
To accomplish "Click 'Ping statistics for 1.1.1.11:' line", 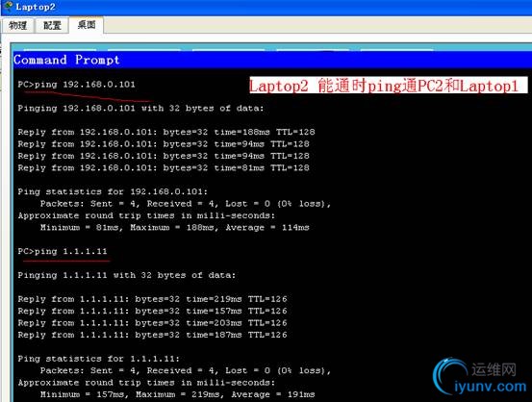I will 99,359.
